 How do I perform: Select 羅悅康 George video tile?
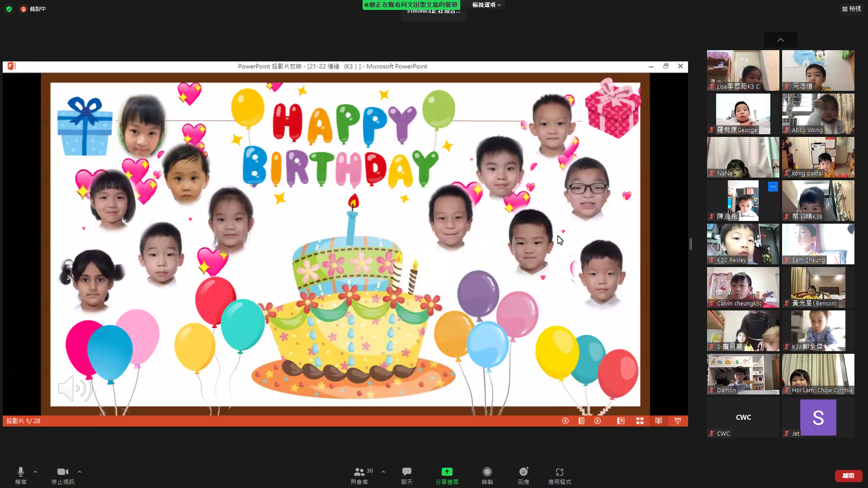click(743, 114)
